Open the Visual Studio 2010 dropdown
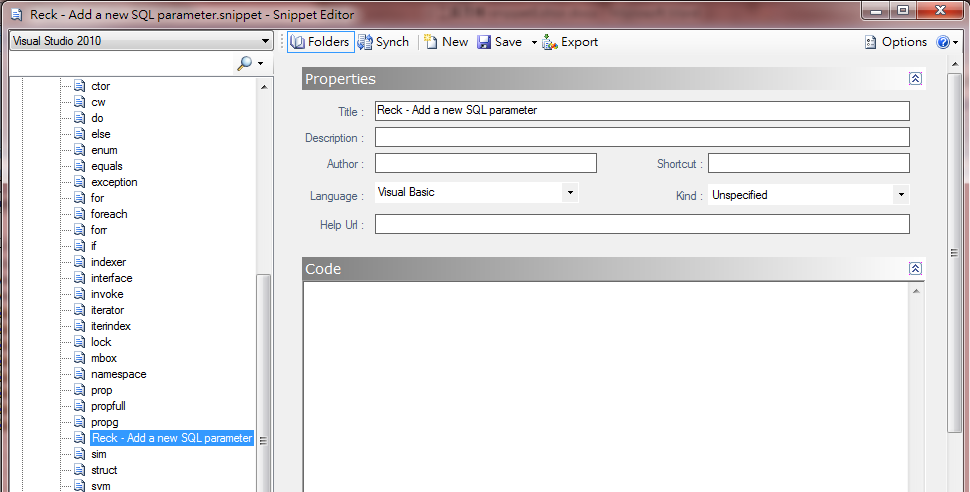Viewport: 970px width, 492px height. pos(141,41)
